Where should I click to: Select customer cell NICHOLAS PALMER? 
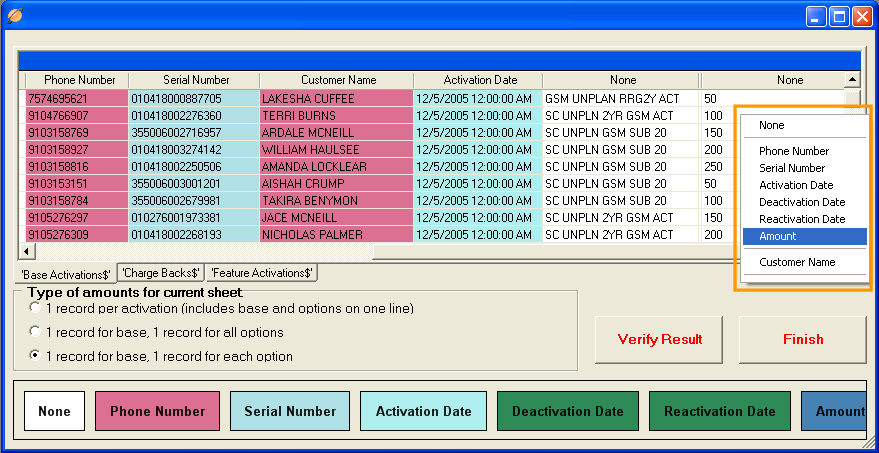click(336, 234)
